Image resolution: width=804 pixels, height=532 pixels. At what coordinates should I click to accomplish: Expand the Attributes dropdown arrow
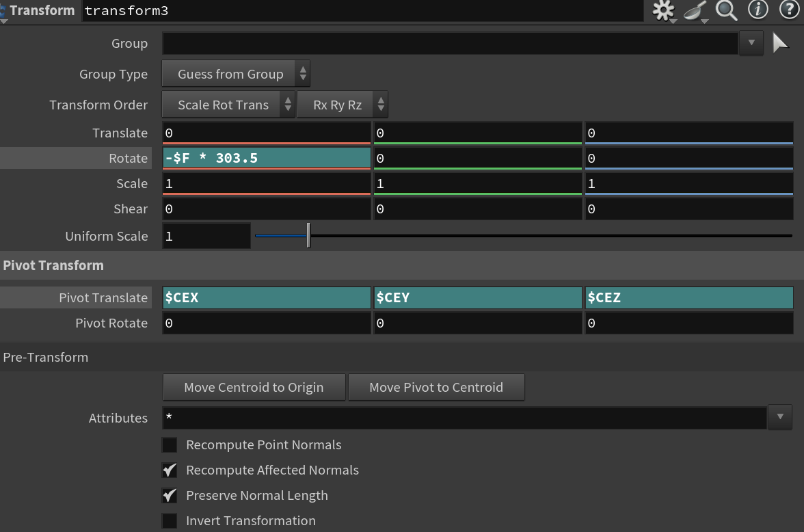coord(780,417)
